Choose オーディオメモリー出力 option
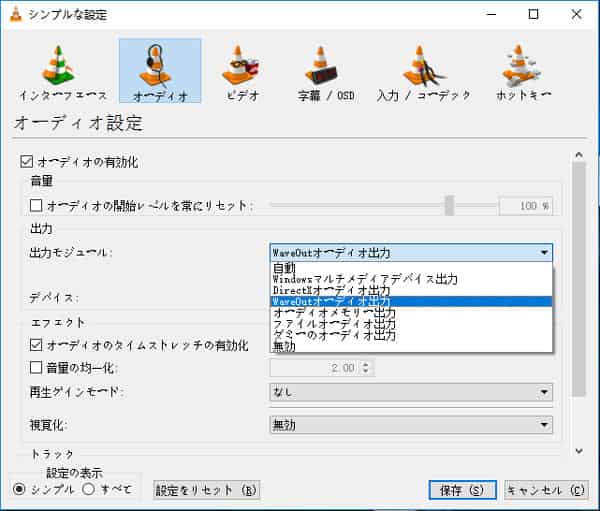Screen dimensions: 600x511 [411, 313]
